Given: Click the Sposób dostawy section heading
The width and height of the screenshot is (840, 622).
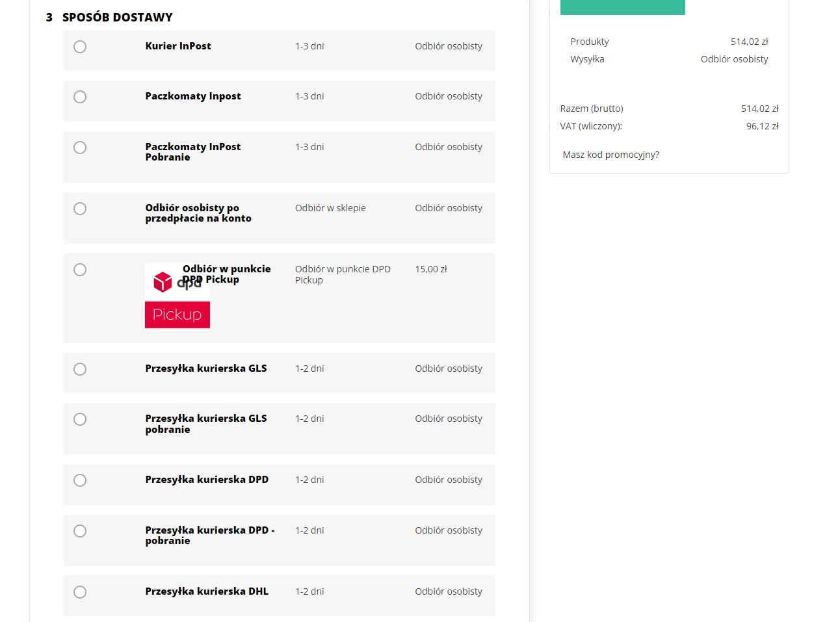Looking at the screenshot, I should [117, 18].
